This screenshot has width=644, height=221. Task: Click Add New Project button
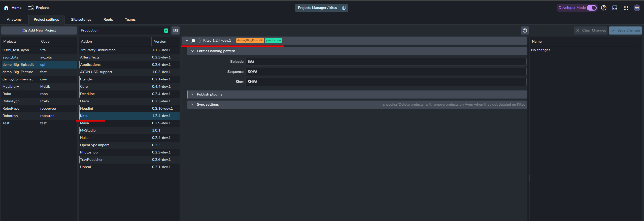click(39, 30)
